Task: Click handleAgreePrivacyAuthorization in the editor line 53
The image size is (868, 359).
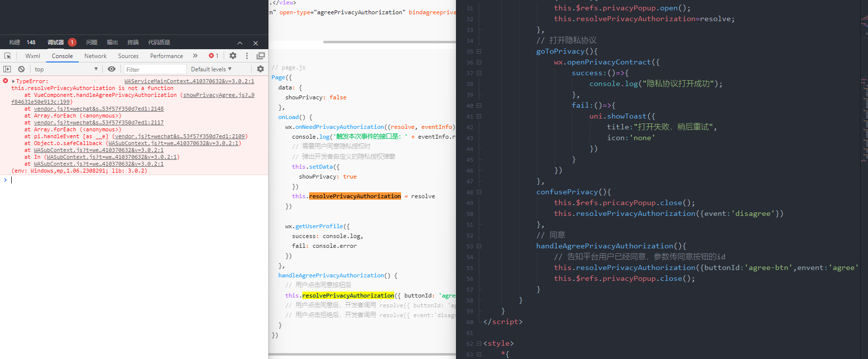Action: (605, 246)
